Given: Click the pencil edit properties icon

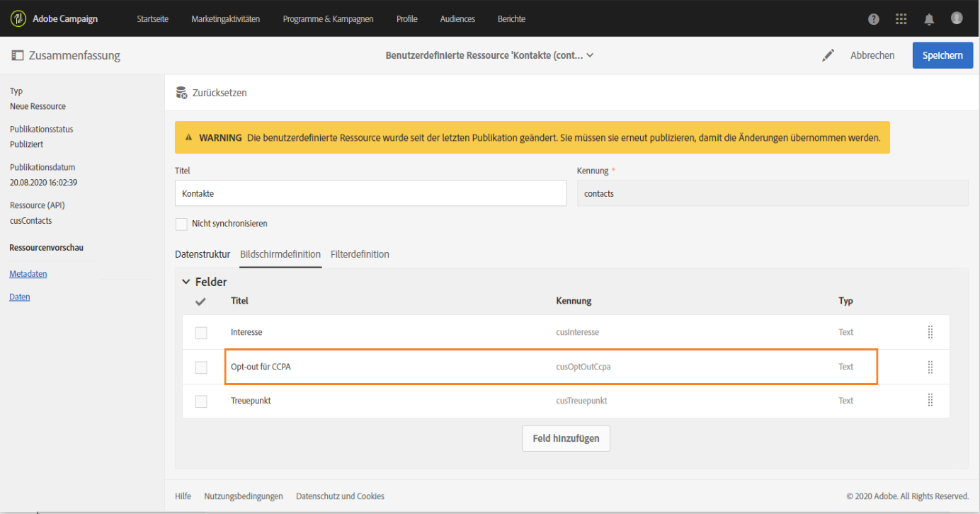Looking at the screenshot, I should tap(828, 55).
